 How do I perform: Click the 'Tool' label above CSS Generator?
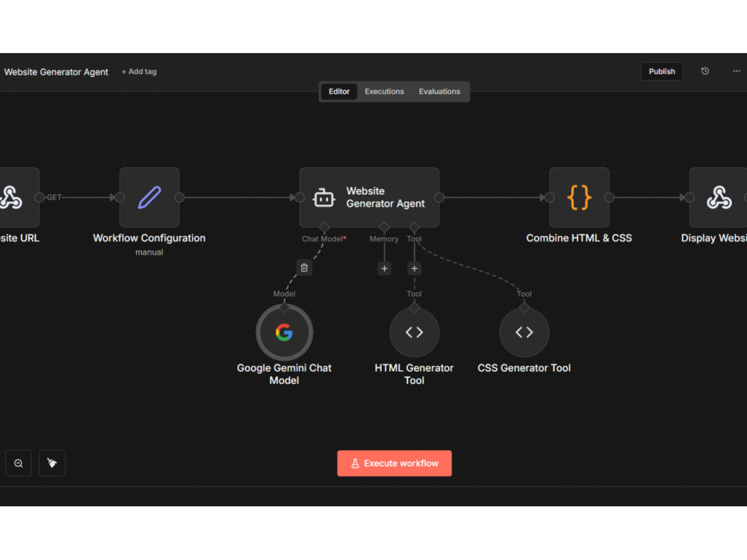click(x=524, y=293)
